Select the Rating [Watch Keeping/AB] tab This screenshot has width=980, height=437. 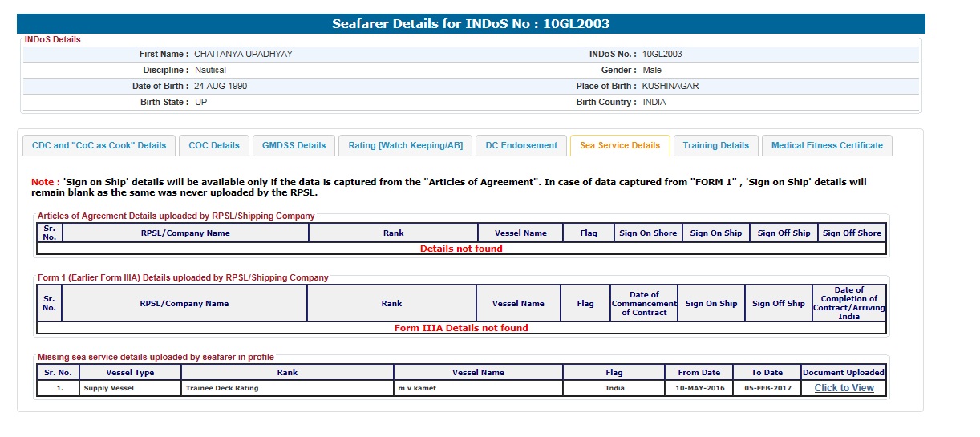click(405, 145)
